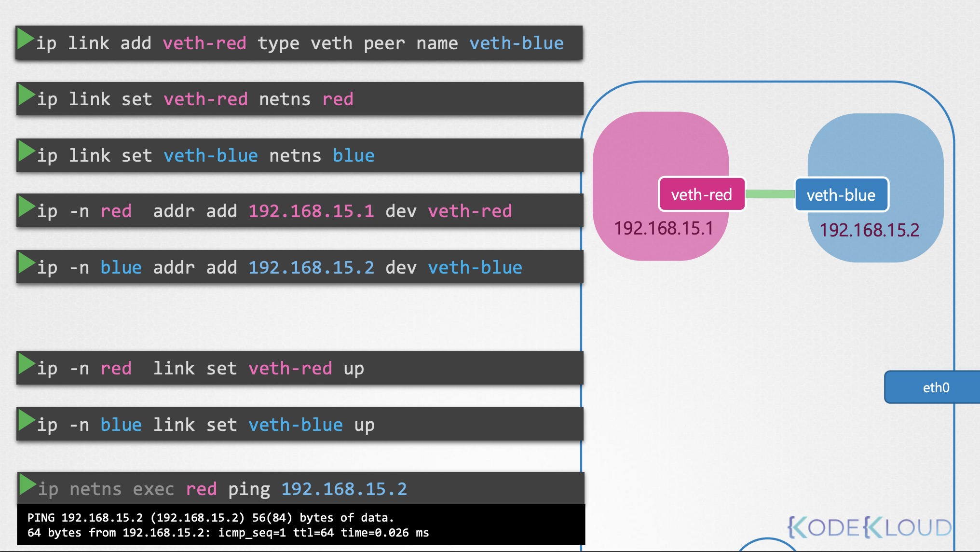
Task: Click the green link between veth-red and veth-blue
Action: pyautogui.click(x=770, y=194)
